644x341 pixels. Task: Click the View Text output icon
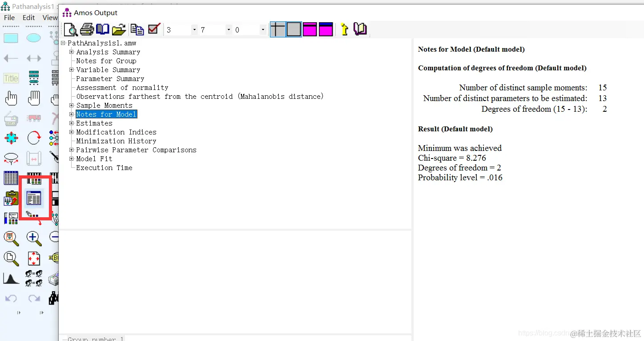tap(34, 198)
